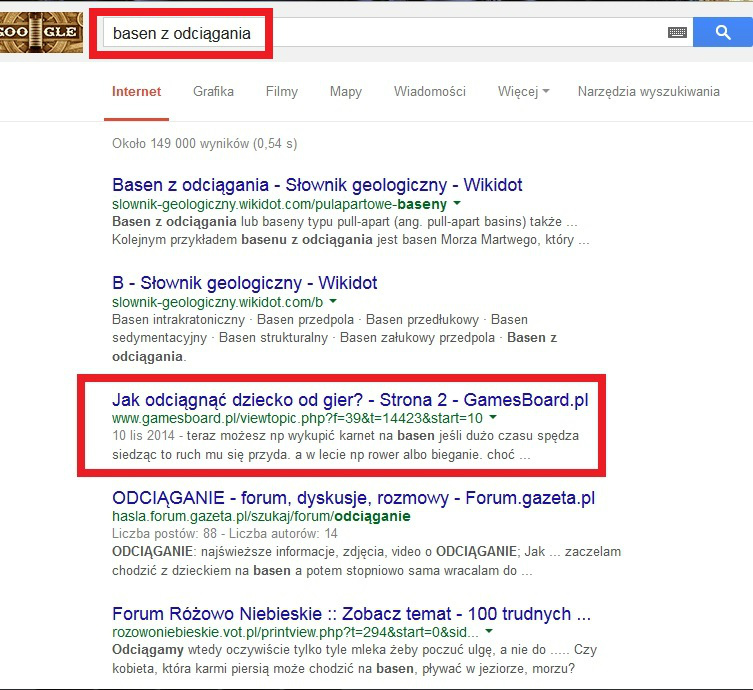This screenshot has height=690, width=753.
Task: Switch to the Grafika tab
Action: [x=213, y=91]
